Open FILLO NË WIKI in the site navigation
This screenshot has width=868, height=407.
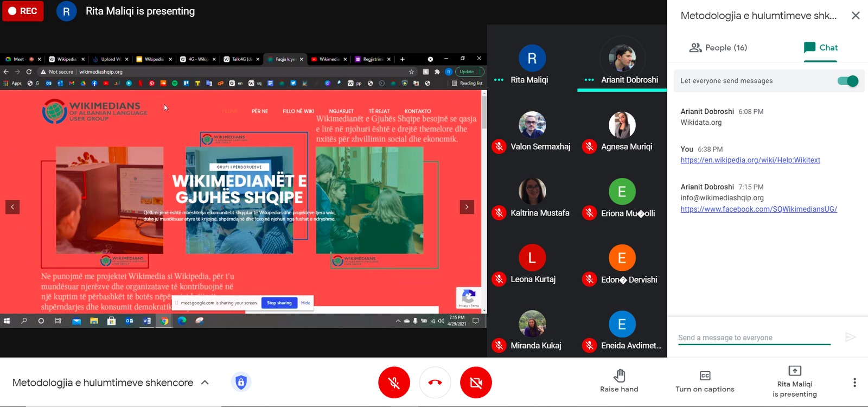298,111
